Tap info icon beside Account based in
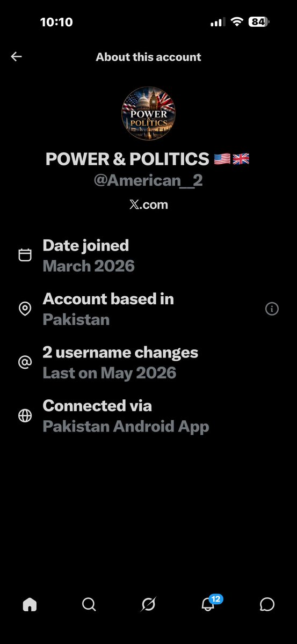 272,309
